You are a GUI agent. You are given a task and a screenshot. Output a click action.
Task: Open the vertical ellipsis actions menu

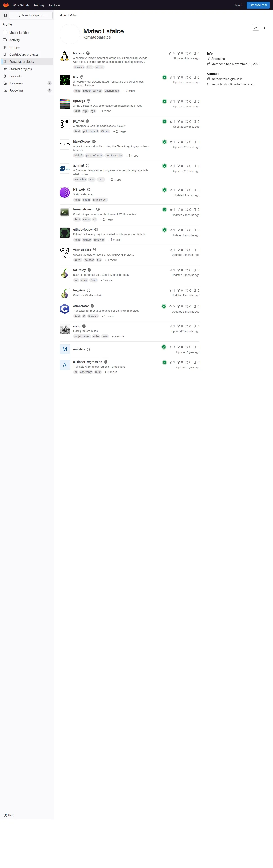(264, 27)
